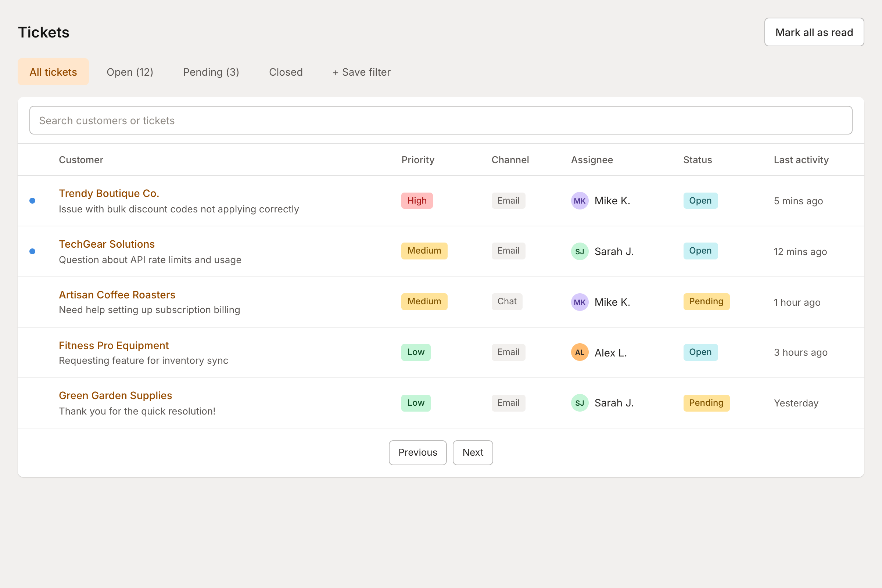The height and width of the screenshot is (588, 882).
Task: Open the Fitness Pro Equipment ticket link
Action: tap(114, 345)
